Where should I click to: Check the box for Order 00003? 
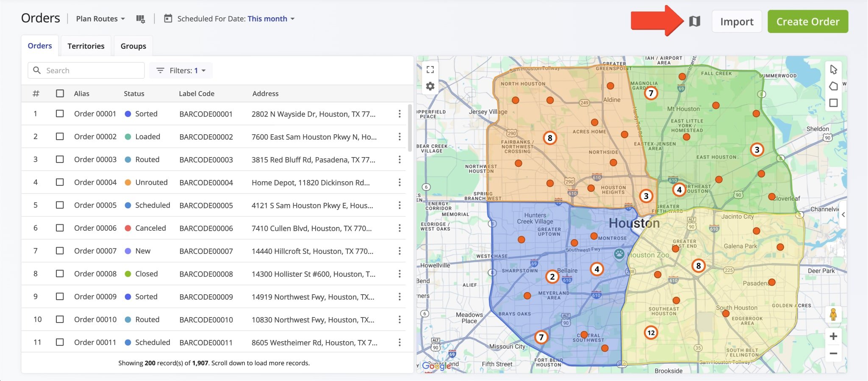(x=60, y=159)
